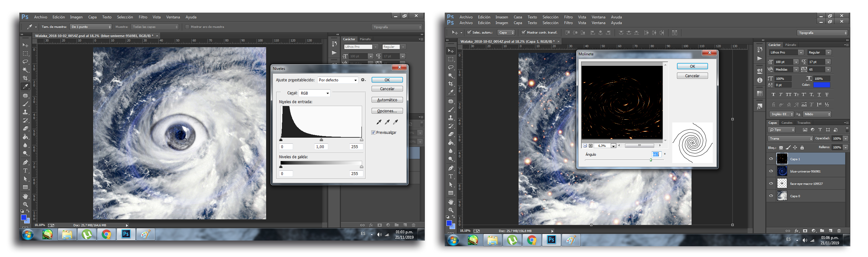The height and width of the screenshot is (257, 868).
Task: Select the Paint Bucket tool in the left window
Action: [x=25, y=137]
